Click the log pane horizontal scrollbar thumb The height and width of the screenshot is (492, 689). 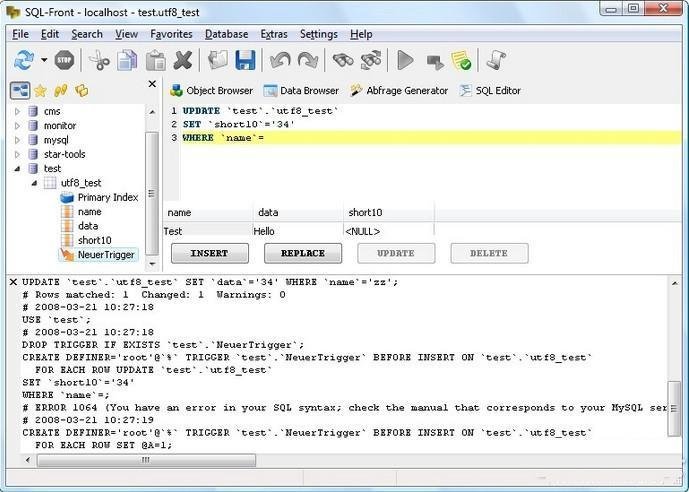(x=146, y=460)
